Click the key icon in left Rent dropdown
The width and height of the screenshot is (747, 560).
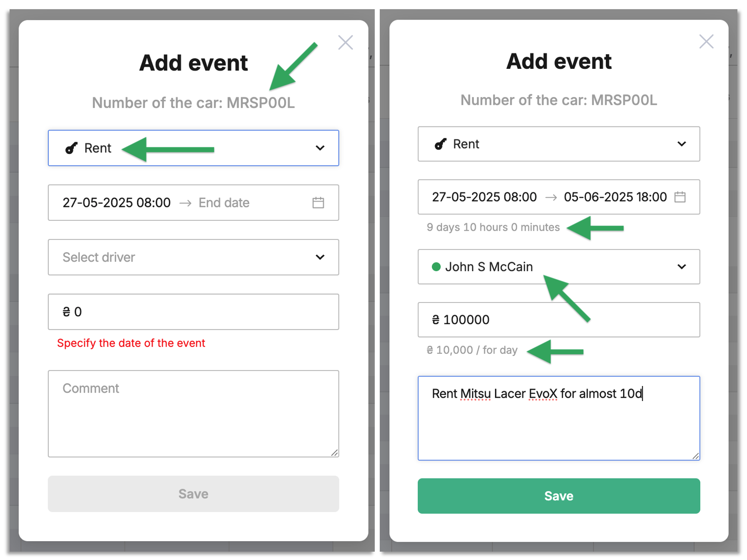tap(71, 148)
